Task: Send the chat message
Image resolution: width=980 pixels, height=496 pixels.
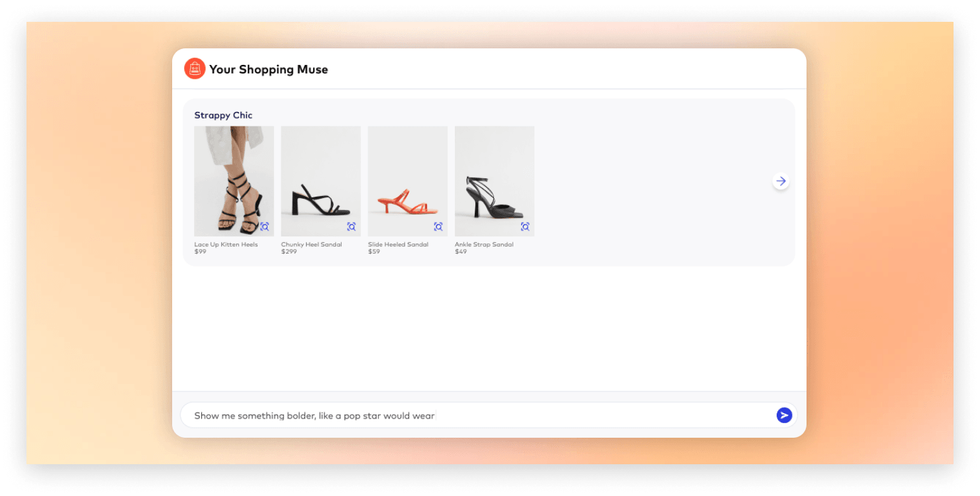Action: tap(784, 415)
